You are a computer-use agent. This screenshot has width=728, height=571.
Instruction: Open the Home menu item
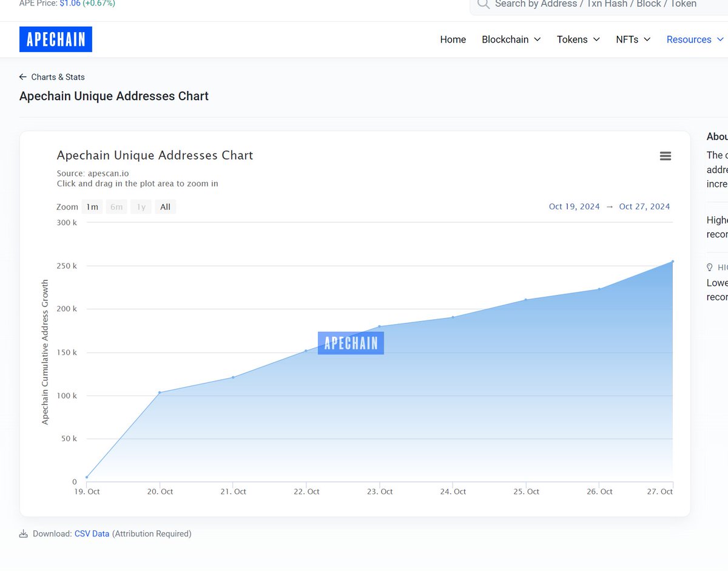point(453,39)
